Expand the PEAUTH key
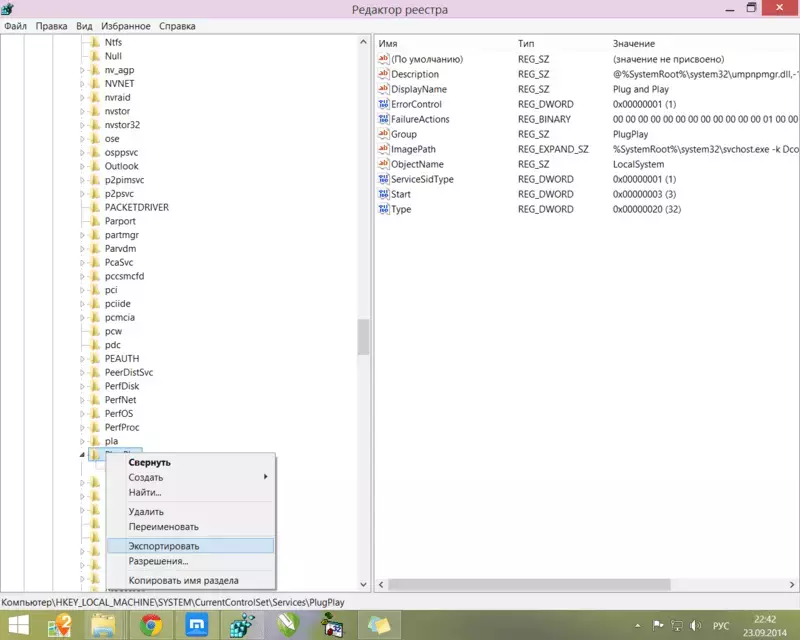Viewport: 800px width, 640px height. click(82, 359)
